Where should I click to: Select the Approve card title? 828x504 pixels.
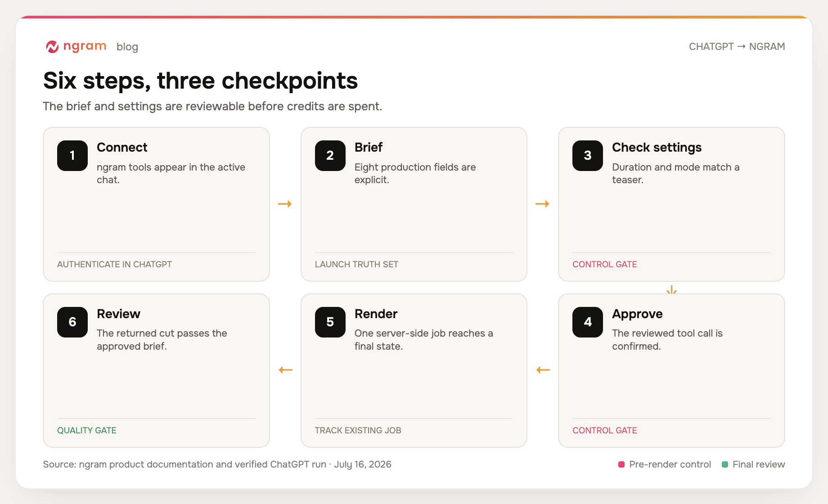(x=637, y=314)
